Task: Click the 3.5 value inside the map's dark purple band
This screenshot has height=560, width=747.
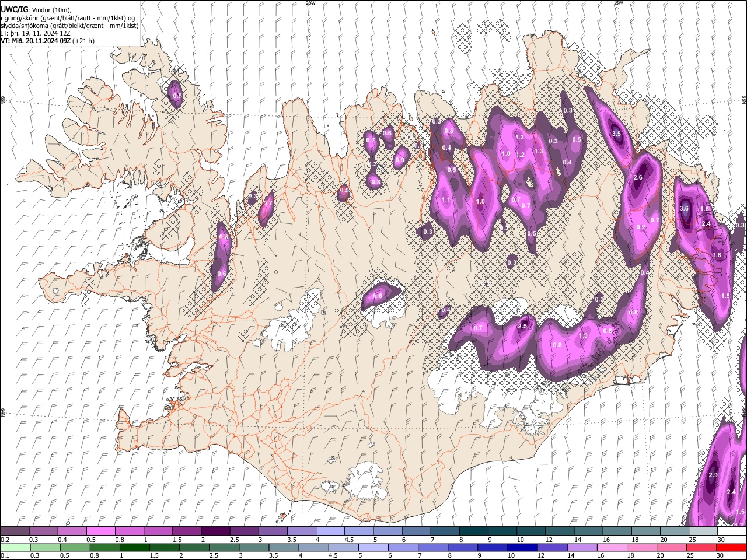Action: click(616, 134)
